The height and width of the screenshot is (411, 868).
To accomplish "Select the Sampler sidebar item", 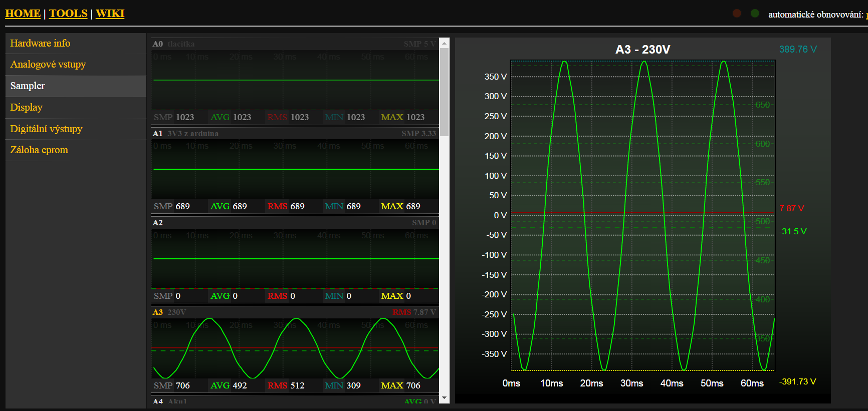I will (x=28, y=86).
